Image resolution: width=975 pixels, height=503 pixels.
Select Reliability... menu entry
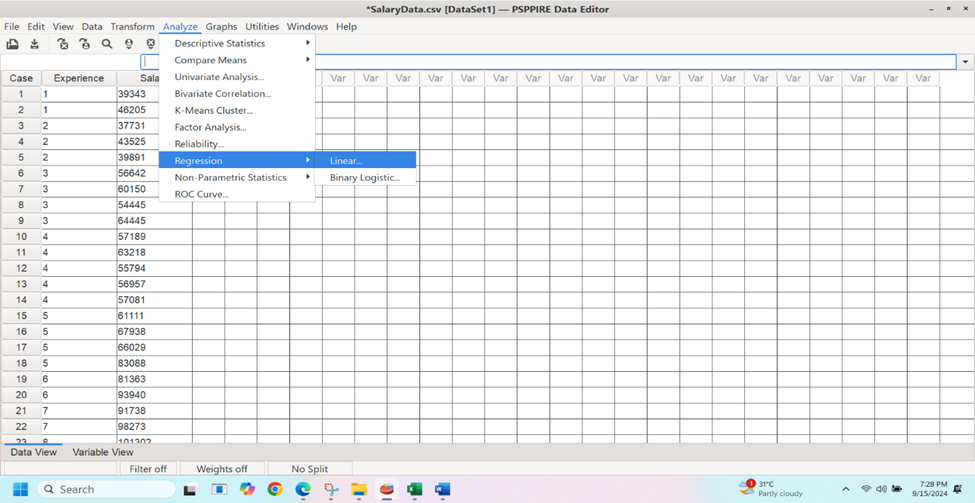tap(237, 144)
